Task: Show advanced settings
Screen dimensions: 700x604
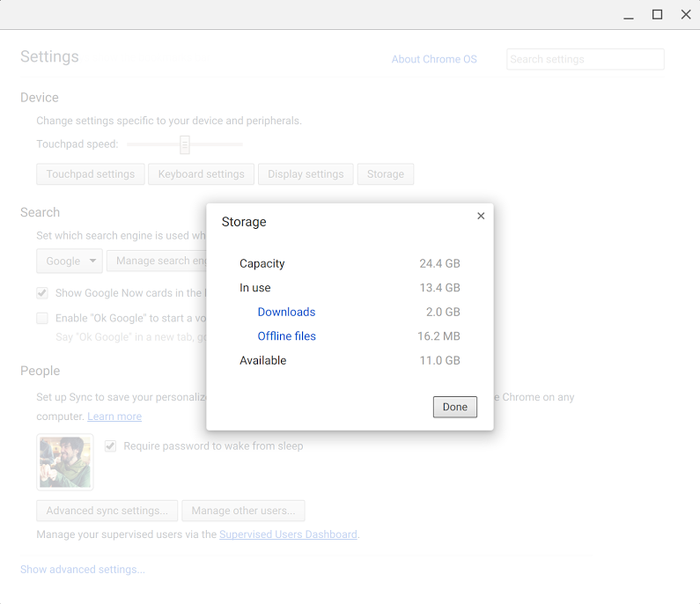Action: pos(83,569)
